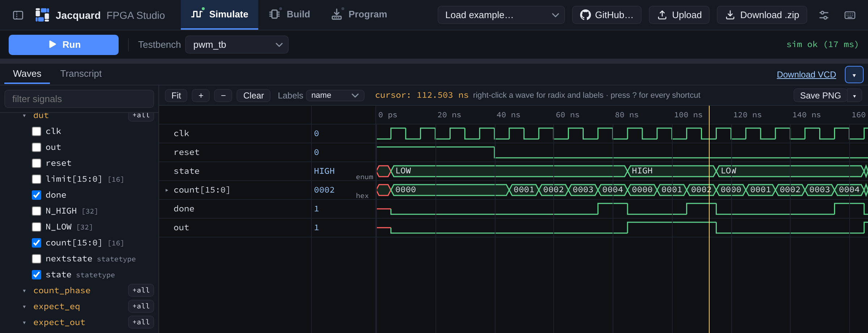
Task: Zoom out with the minus button
Action: 223,96
